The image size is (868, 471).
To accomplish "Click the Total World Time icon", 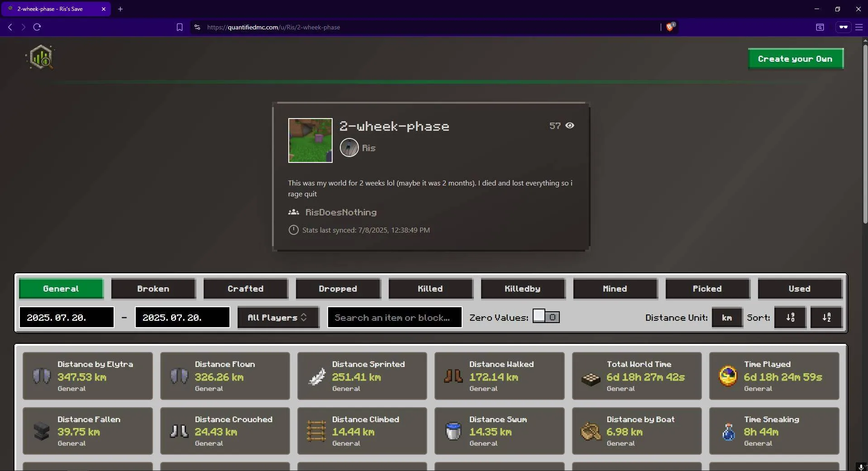I will pos(591,379).
